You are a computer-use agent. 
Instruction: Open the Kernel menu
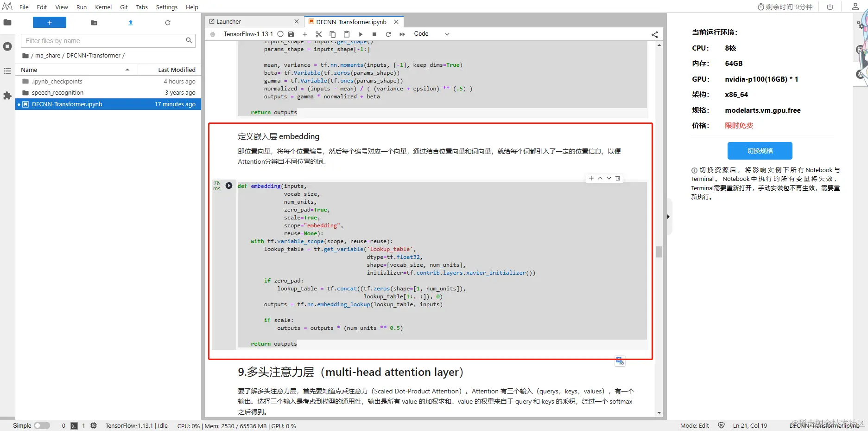(x=103, y=7)
